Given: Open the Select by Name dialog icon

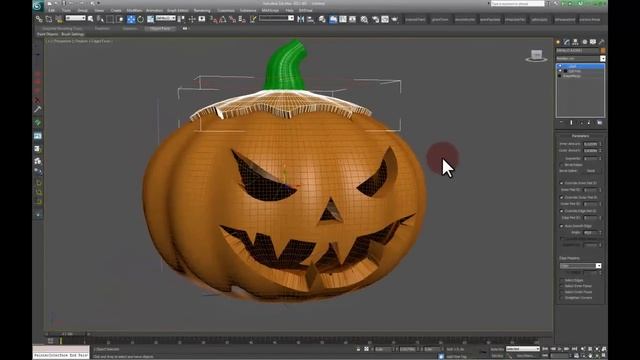Looking at the screenshot, I should [x=100, y=19].
